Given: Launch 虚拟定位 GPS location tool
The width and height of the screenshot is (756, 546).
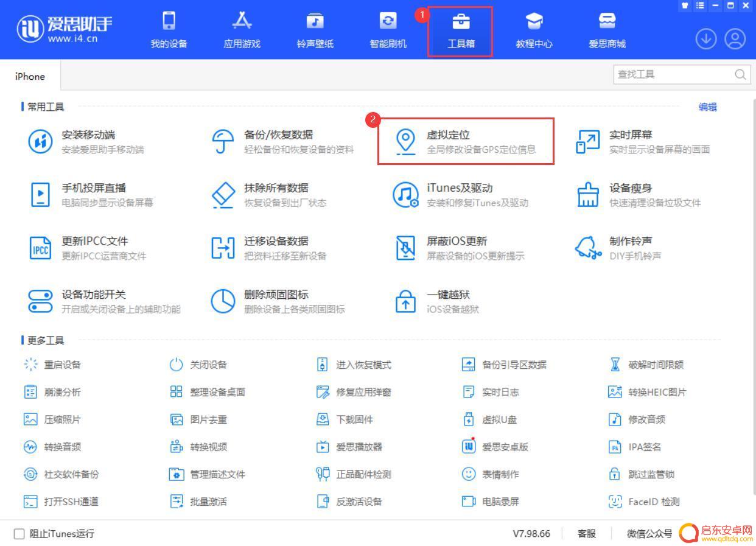Looking at the screenshot, I should [466, 142].
